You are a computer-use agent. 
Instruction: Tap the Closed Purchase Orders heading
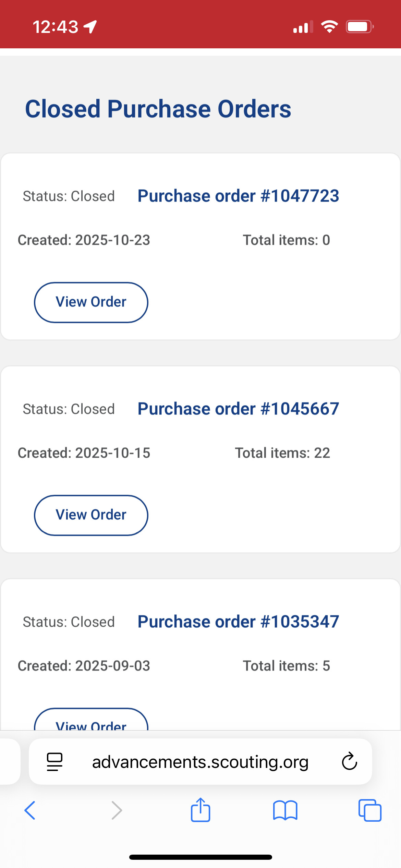(158, 109)
